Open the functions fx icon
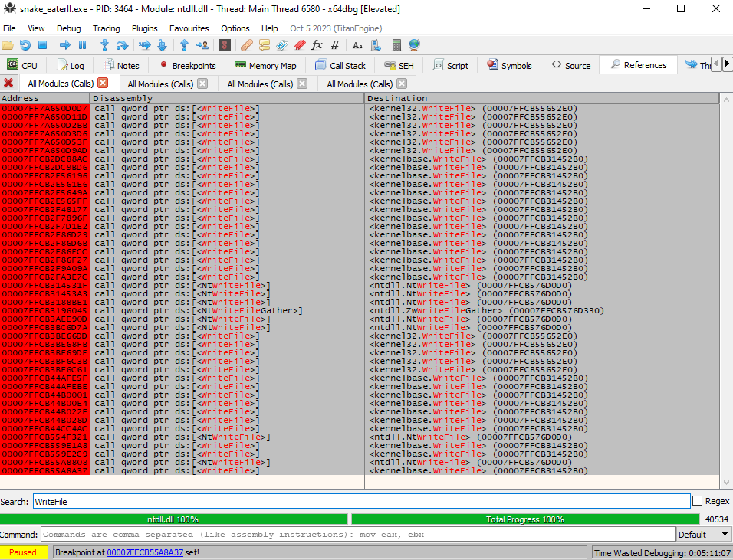 [317, 45]
